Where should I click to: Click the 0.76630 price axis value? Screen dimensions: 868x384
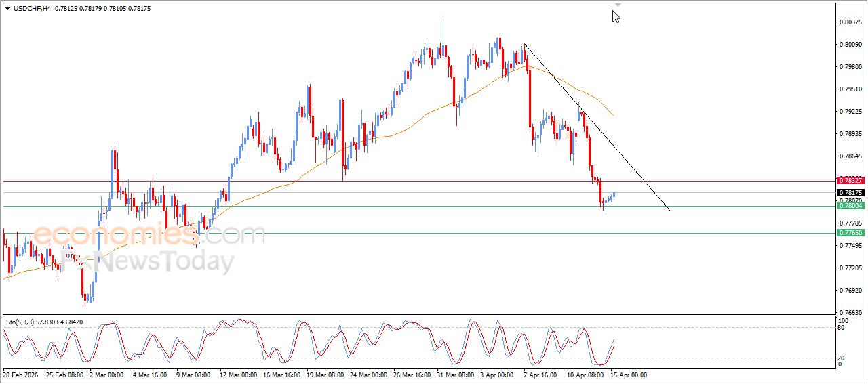(850, 313)
